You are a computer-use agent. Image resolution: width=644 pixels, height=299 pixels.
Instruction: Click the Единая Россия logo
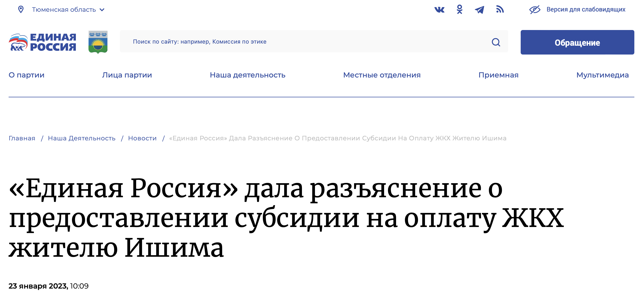pos(42,42)
